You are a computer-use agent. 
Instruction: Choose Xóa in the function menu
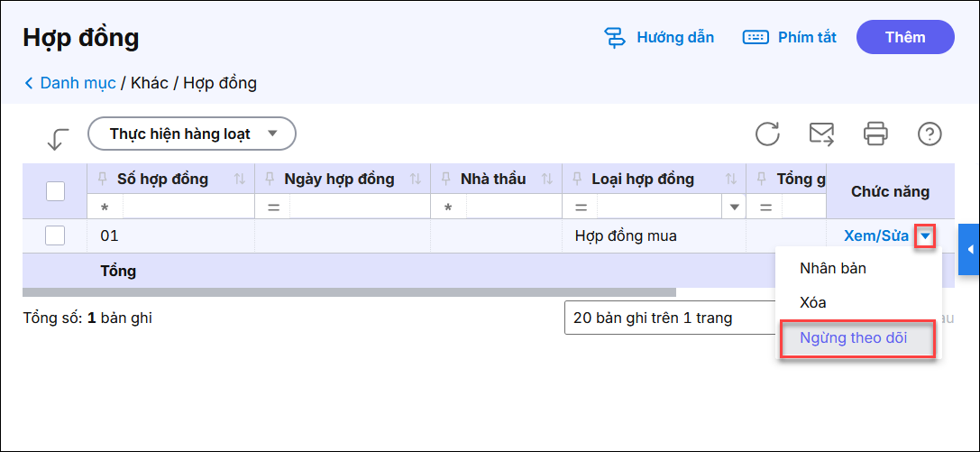(x=812, y=303)
